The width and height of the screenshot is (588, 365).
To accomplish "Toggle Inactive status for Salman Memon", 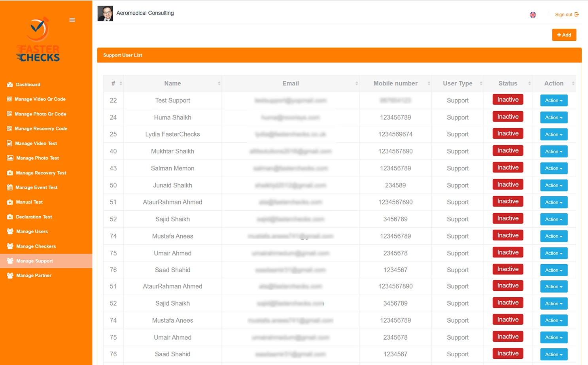I will (508, 167).
